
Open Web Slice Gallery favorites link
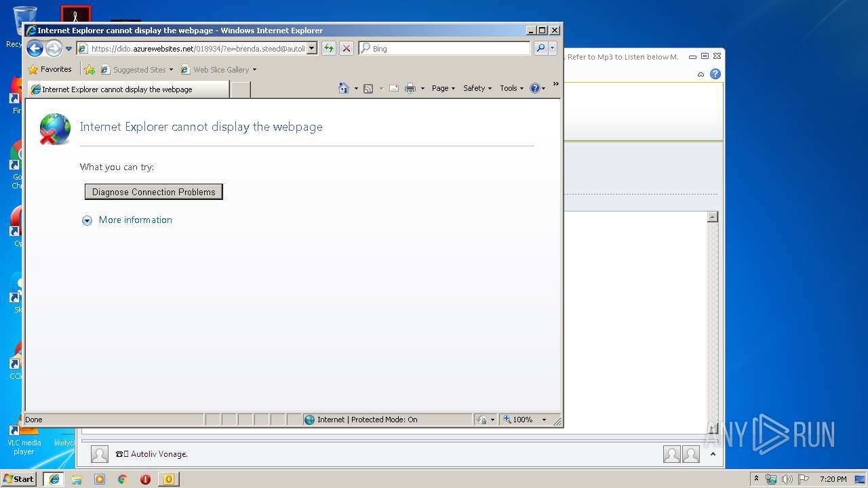point(215,69)
